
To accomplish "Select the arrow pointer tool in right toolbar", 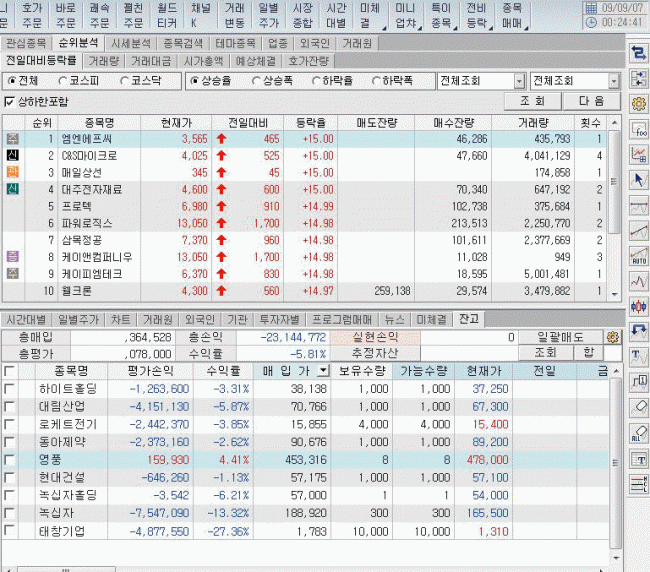I will (x=638, y=180).
